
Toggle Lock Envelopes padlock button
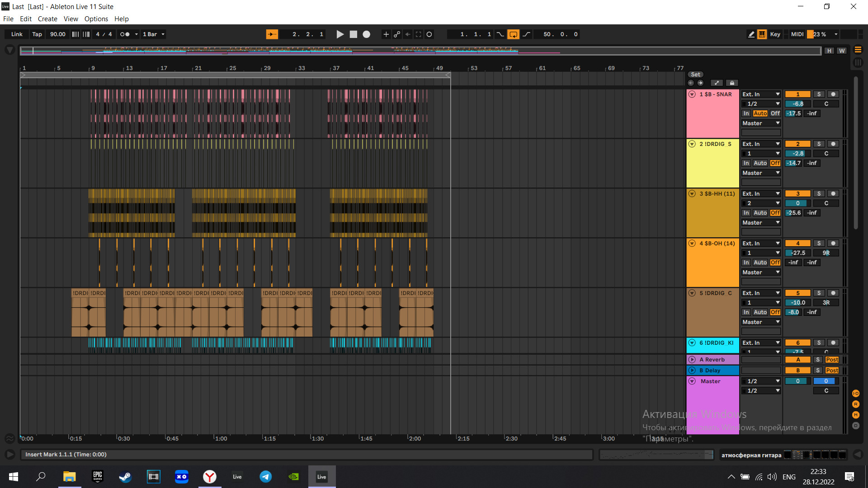click(x=732, y=83)
